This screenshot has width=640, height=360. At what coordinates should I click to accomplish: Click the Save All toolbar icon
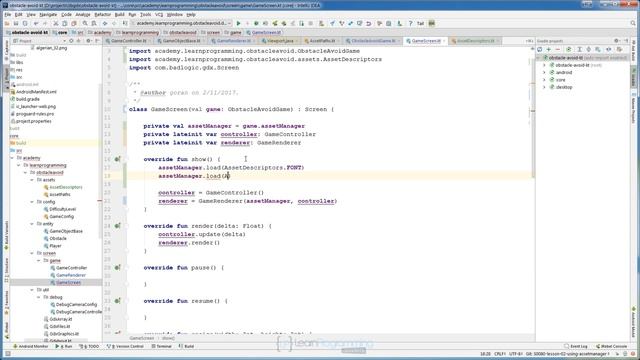click(x=16, y=23)
